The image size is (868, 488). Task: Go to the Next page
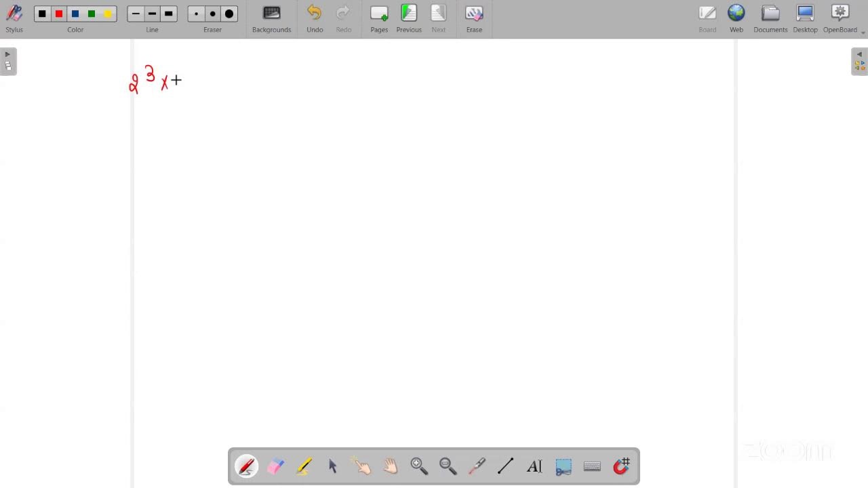coord(439,18)
